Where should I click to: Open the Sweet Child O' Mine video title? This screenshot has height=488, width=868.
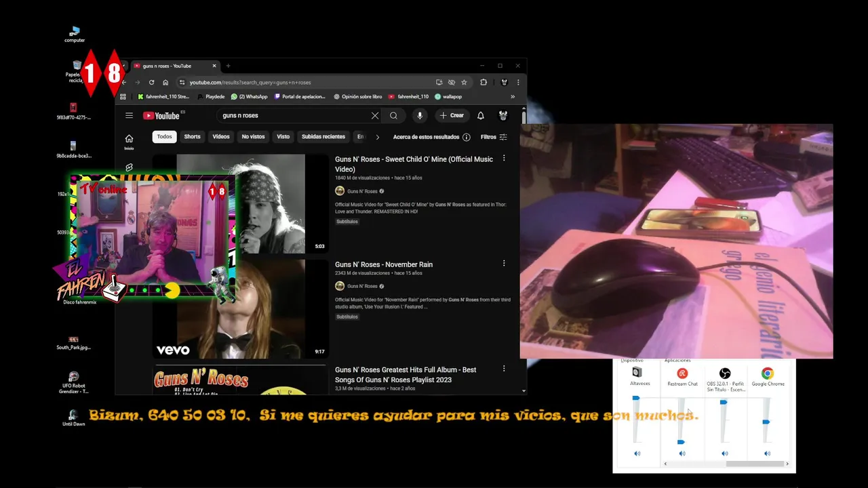point(414,164)
